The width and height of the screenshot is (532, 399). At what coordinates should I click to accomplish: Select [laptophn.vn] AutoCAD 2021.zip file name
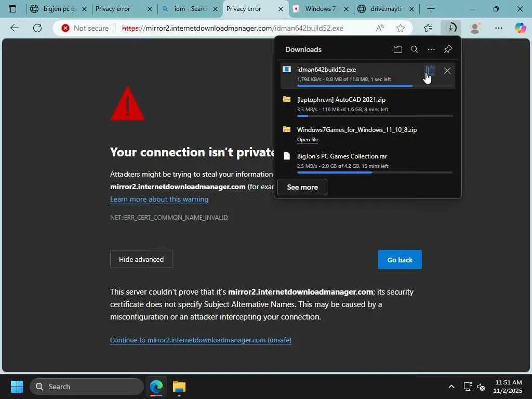341,99
